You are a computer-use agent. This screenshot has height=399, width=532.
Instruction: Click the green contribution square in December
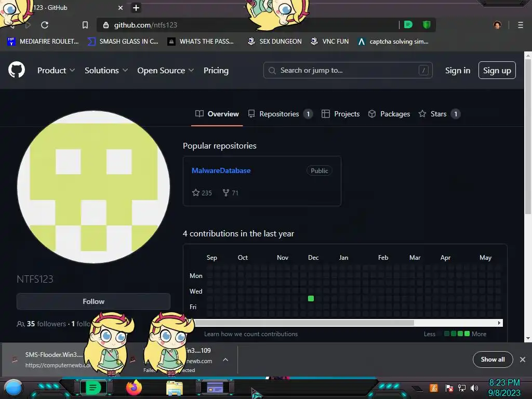pyautogui.click(x=311, y=299)
